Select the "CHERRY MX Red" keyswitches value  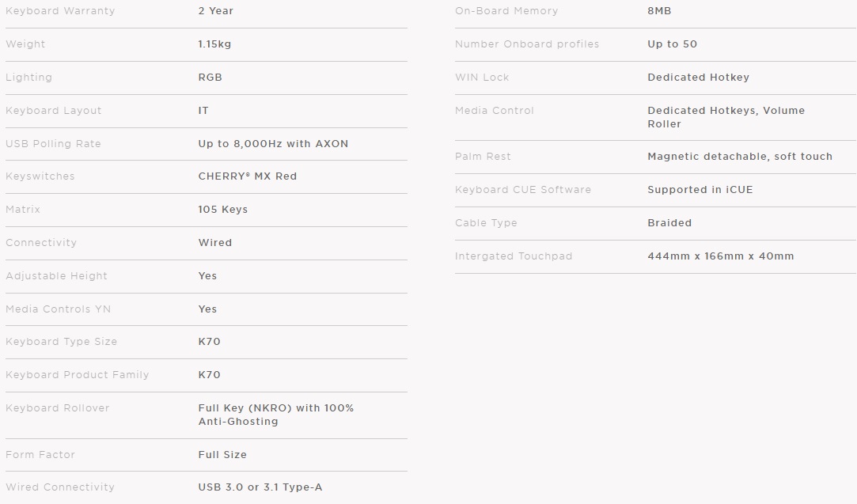247,176
